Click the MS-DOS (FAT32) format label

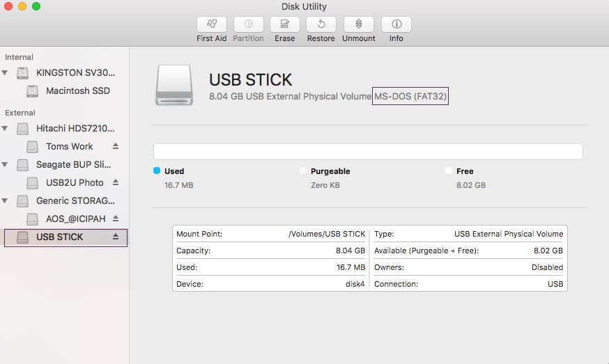[x=410, y=96]
